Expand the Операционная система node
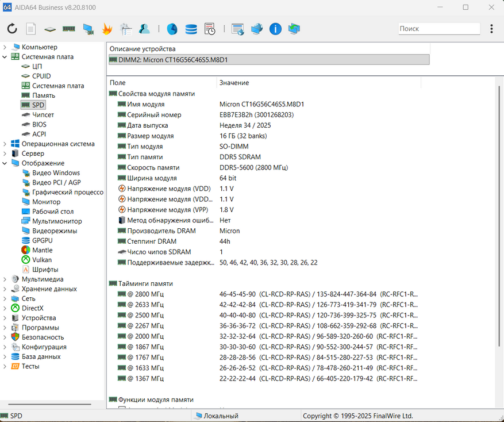This screenshot has width=504, height=422. coord(5,144)
